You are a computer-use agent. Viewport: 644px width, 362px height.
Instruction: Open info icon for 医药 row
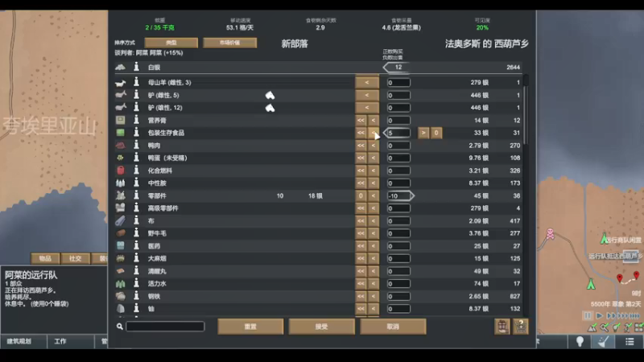tap(136, 246)
